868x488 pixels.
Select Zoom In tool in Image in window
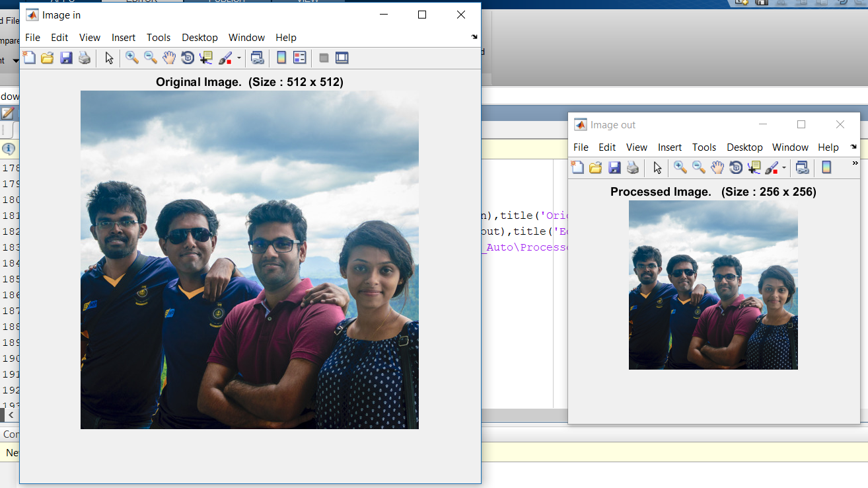coord(132,58)
